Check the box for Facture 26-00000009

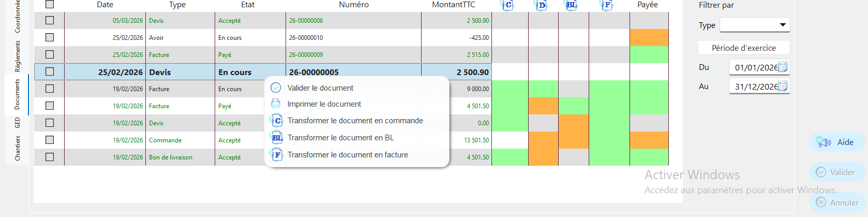pyautogui.click(x=50, y=54)
